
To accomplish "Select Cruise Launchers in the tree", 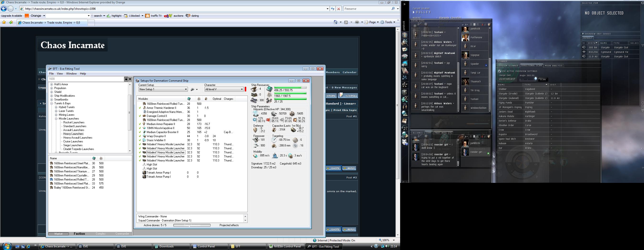I will point(73,141).
